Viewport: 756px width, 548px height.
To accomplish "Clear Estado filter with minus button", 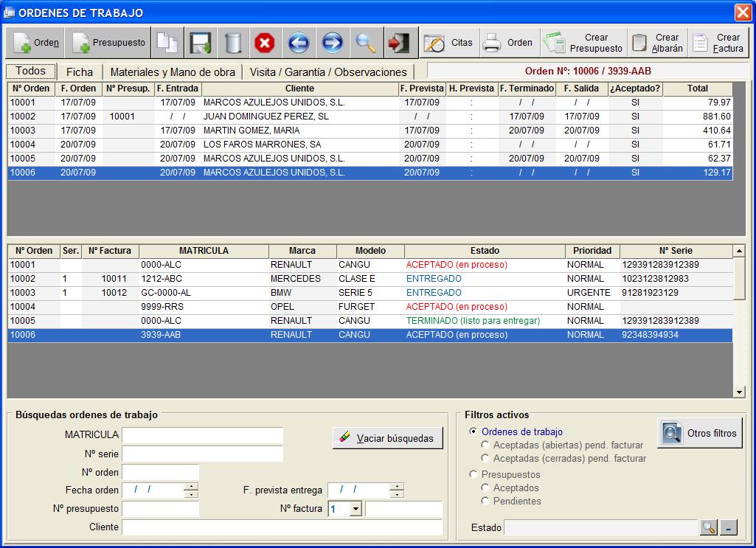I will pos(729,527).
